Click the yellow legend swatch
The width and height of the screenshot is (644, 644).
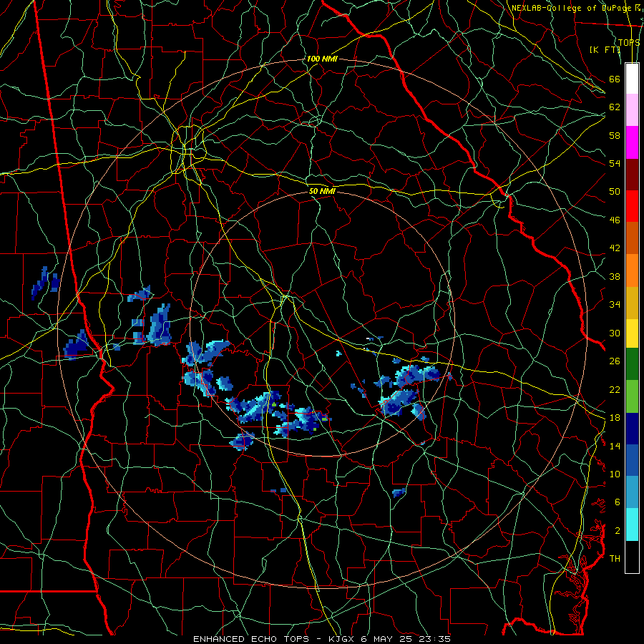point(632,333)
